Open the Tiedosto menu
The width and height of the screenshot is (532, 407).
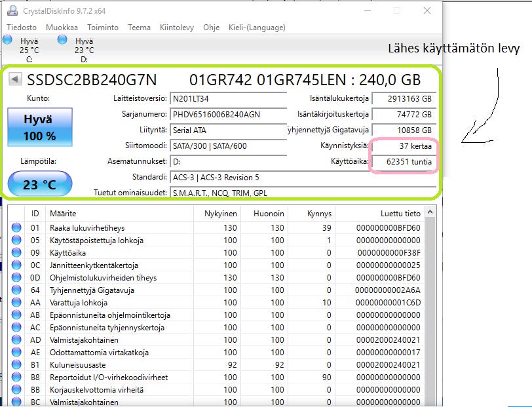(x=22, y=28)
